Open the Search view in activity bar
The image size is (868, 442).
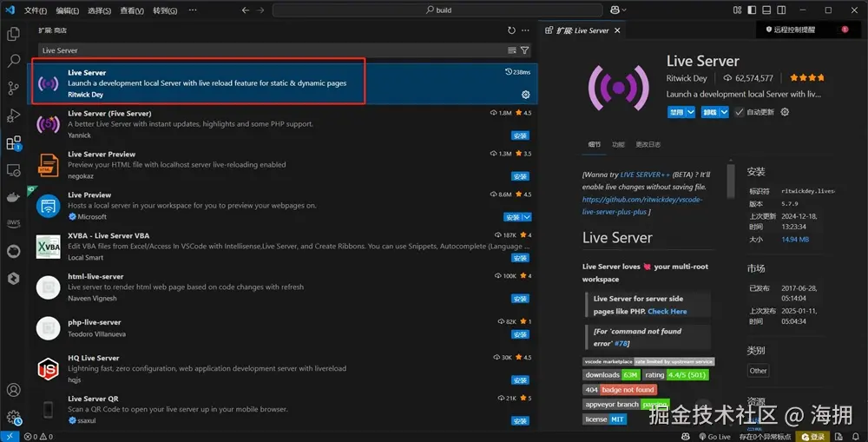tap(13, 61)
